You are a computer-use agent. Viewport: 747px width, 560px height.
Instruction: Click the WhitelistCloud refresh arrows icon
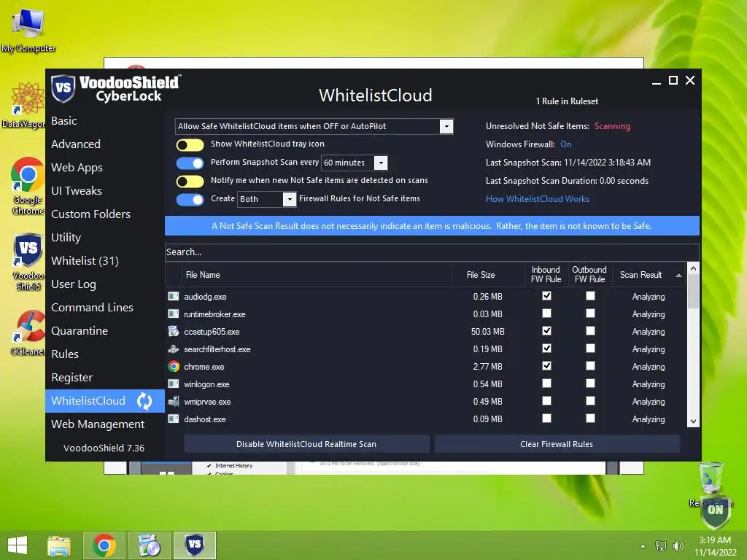tap(144, 401)
